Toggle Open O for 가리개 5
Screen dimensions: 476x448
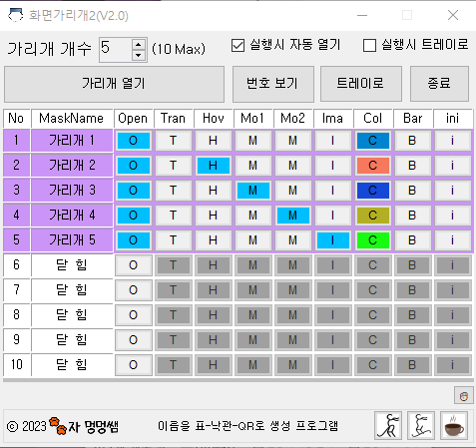coord(133,240)
